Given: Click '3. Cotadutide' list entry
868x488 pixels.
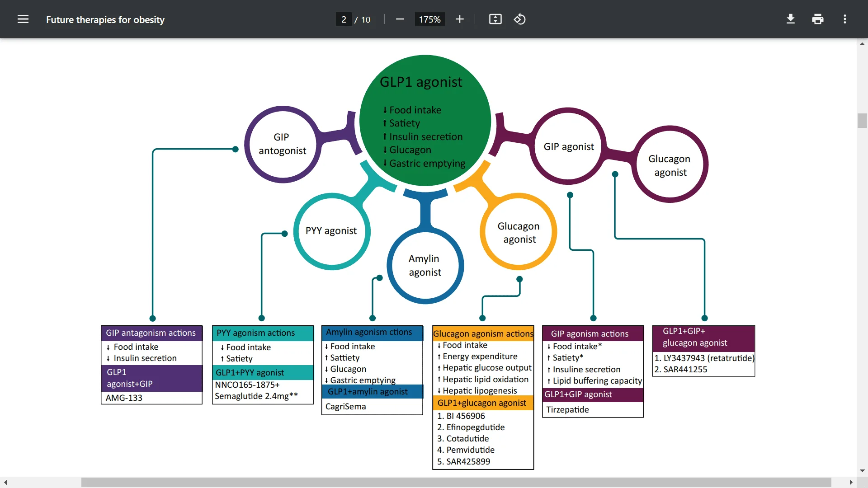Looking at the screenshot, I should (x=463, y=439).
